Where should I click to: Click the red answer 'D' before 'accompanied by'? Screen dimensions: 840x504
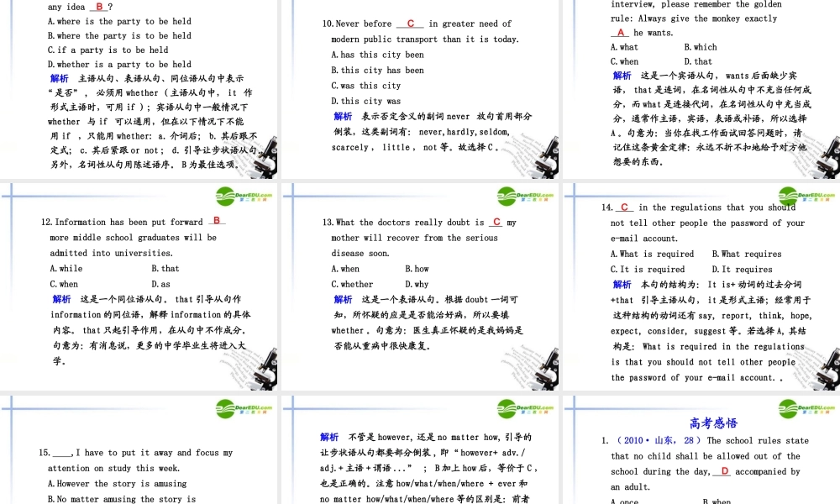click(724, 470)
